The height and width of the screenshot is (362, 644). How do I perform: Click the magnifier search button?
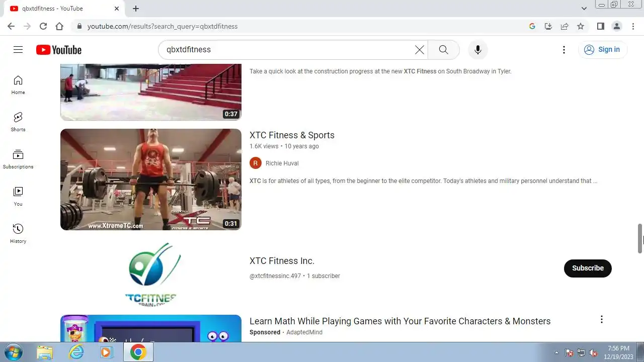point(443,49)
